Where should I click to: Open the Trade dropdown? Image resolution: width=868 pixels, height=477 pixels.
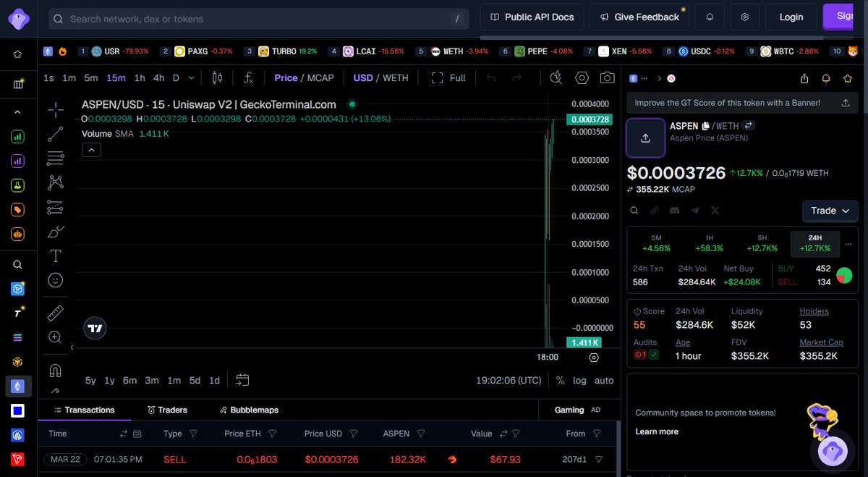(829, 211)
